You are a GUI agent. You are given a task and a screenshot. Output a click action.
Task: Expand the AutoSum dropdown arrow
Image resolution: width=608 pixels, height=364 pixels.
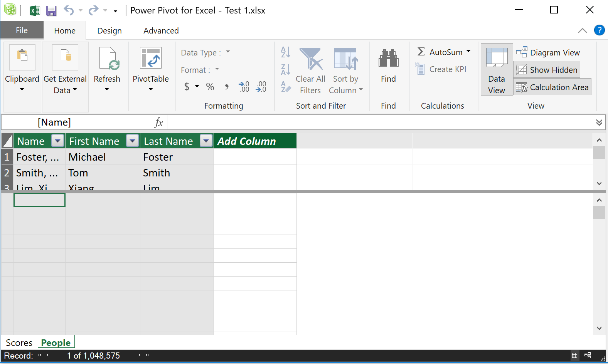468,51
